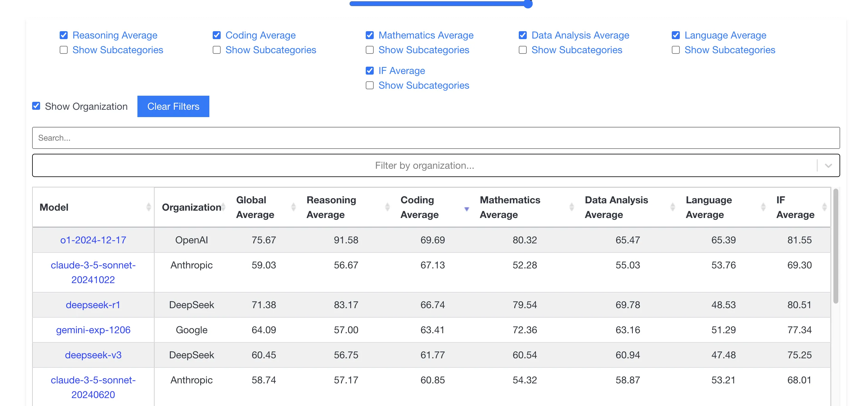Click the blue slider handle at top
The width and height of the screenshot is (868, 406).
coord(528,4)
